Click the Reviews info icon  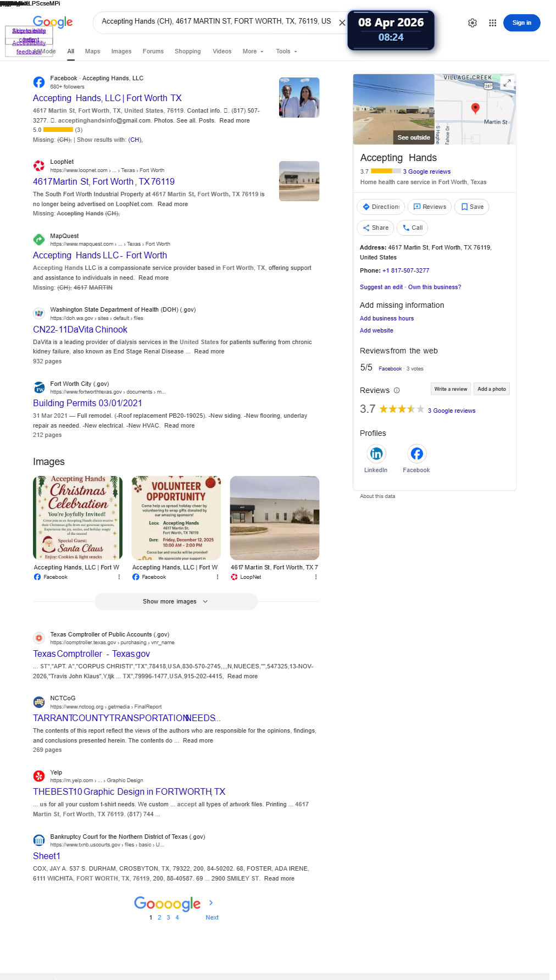point(397,390)
